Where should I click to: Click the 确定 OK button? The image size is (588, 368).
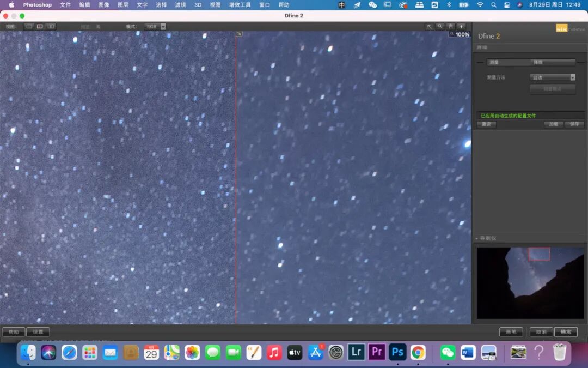566,332
